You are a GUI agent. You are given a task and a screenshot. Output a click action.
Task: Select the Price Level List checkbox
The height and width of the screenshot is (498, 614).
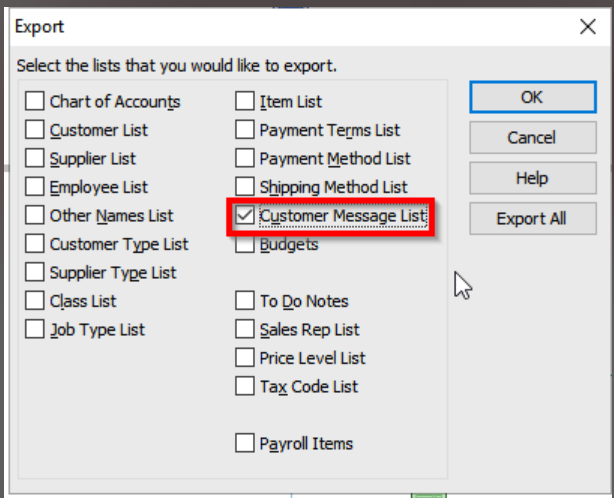(x=245, y=358)
